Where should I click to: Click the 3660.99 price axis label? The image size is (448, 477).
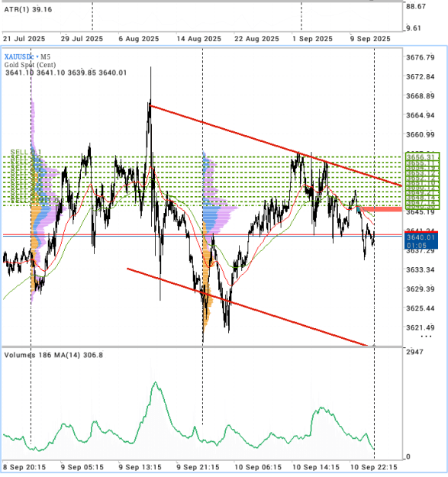(421, 134)
